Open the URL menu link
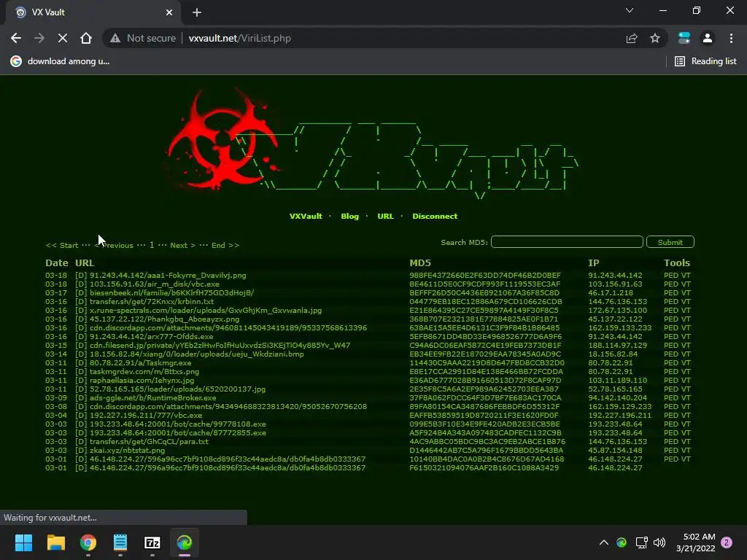 tap(385, 216)
